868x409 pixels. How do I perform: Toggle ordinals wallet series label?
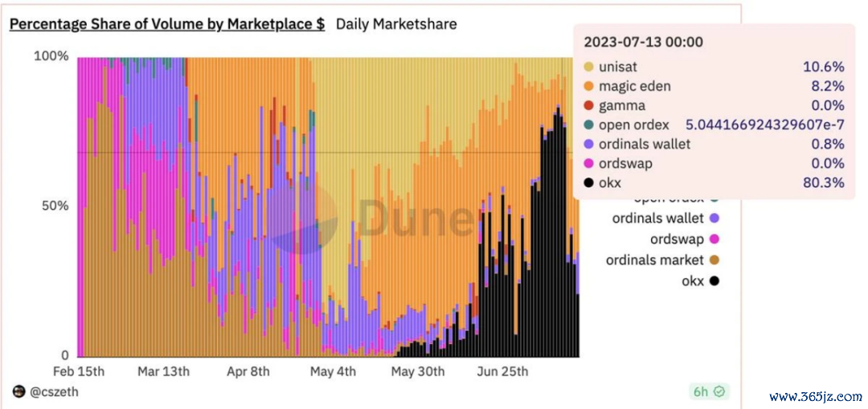(657, 219)
